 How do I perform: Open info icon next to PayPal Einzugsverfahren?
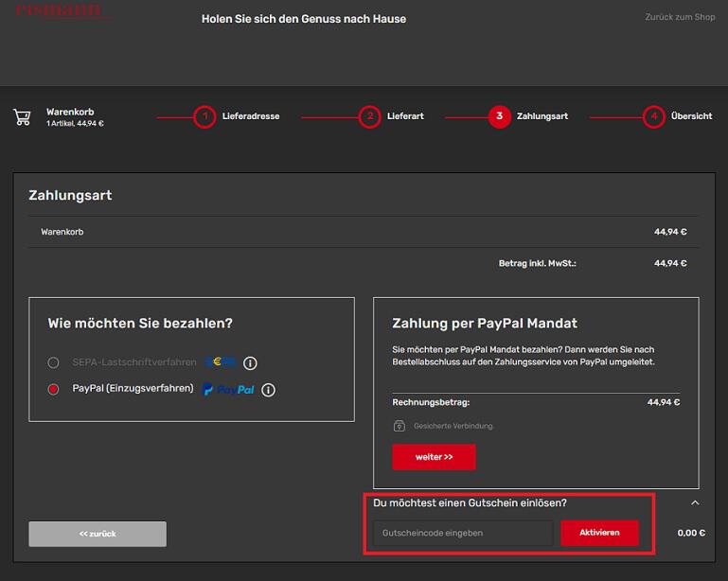[x=268, y=390]
